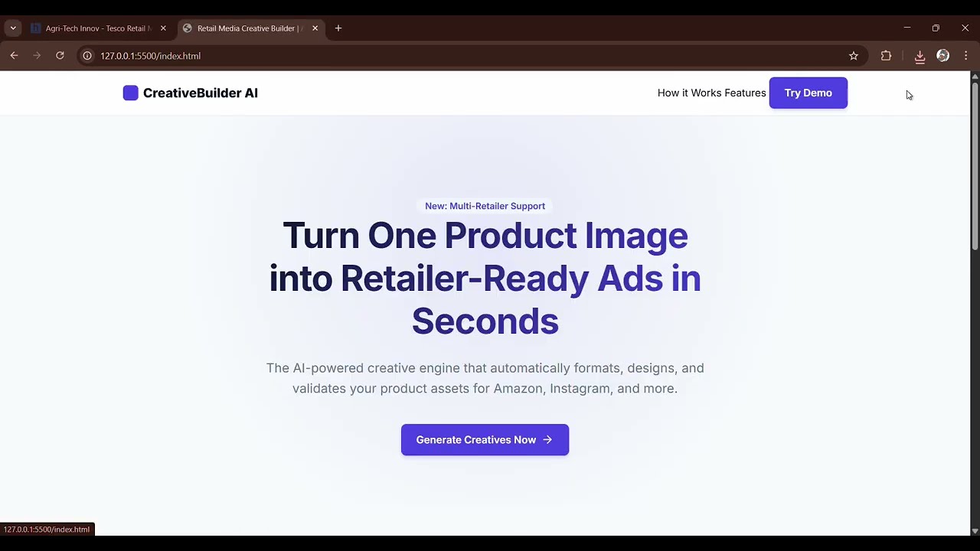Image resolution: width=980 pixels, height=551 pixels.
Task: Click the New: Multi-Retailer Support badge
Action: pyautogui.click(x=485, y=206)
